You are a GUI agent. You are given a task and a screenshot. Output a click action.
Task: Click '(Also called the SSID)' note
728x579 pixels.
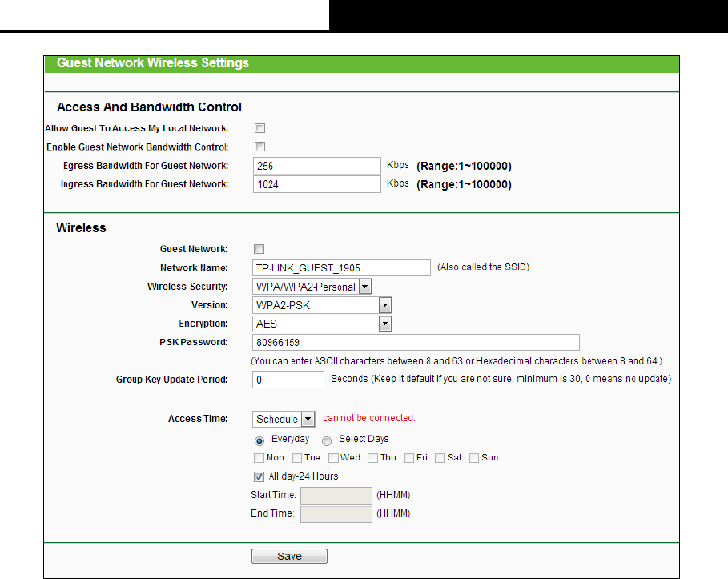(483, 267)
